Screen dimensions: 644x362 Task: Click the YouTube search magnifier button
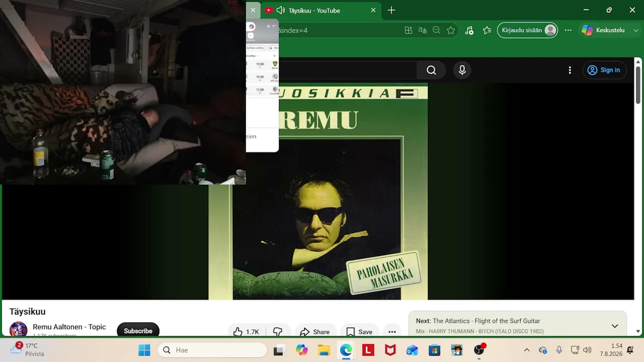[431, 70]
